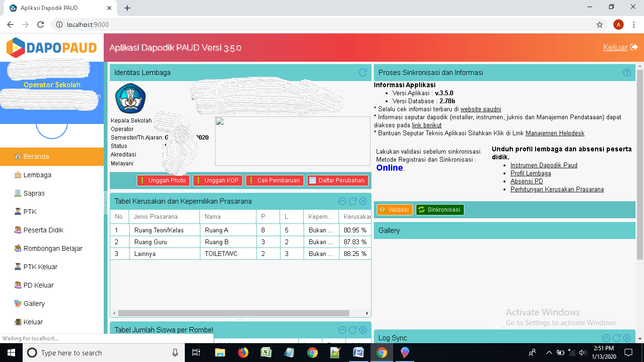This screenshot has width=644, height=362.
Task: Click the prasarana table's scroll-right arrow
Action: (367, 313)
